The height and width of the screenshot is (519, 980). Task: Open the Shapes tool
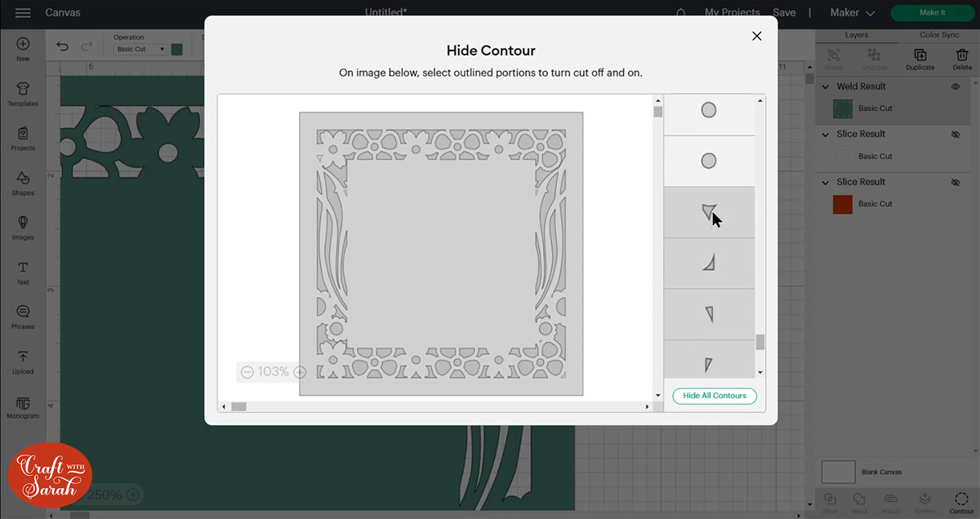click(x=23, y=184)
